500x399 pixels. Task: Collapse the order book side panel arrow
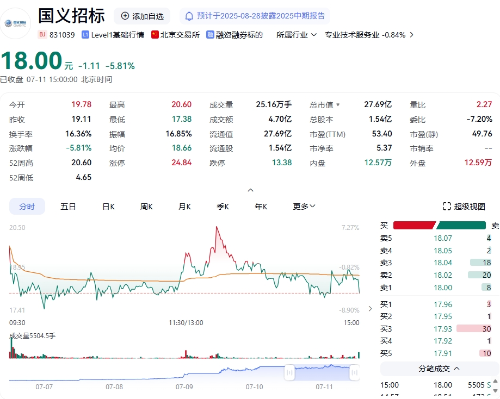click(370, 309)
